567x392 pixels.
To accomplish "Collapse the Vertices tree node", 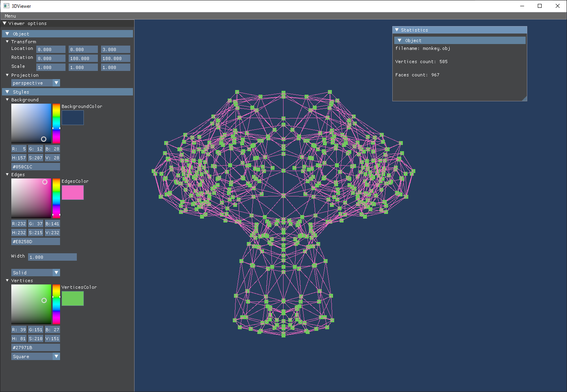I will coord(7,281).
